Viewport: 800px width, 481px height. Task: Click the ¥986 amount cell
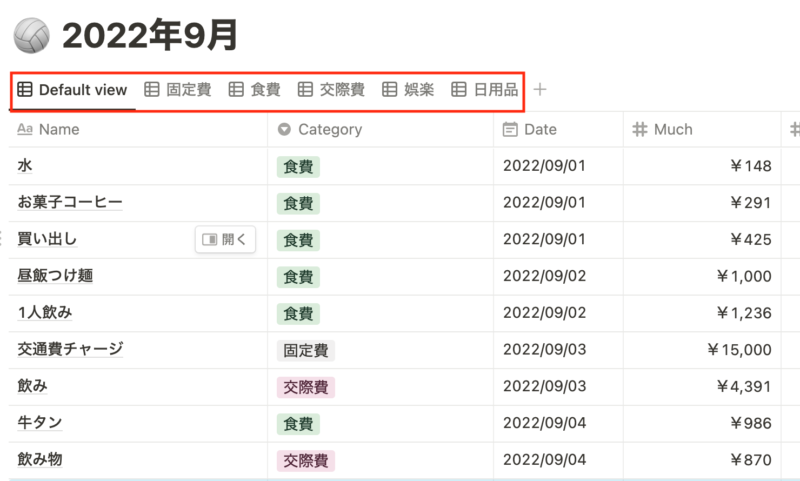[x=702, y=423]
